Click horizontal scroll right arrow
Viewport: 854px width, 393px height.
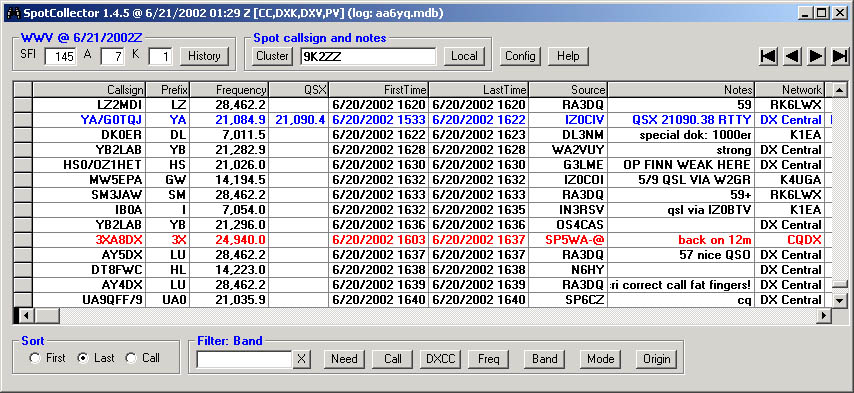[824, 315]
